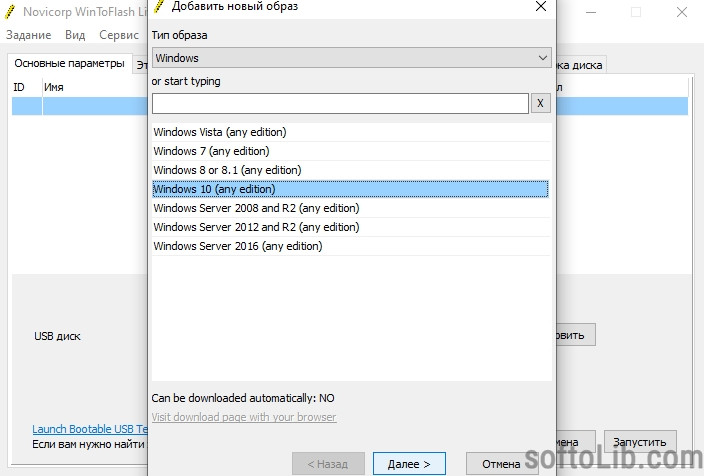The width and height of the screenshot is (704, 476).
Task: Switch to the Основные параметры tab
Action: 70,63
